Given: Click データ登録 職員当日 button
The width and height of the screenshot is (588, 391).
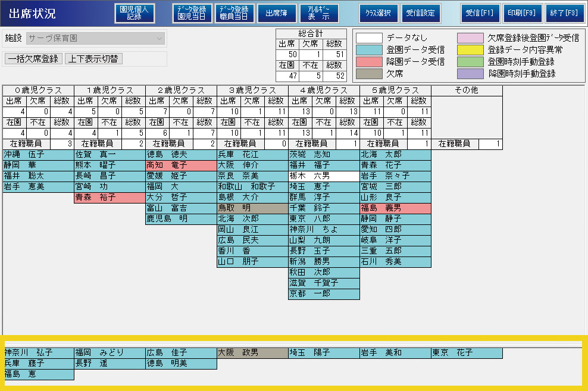Looking at the screenshot, I should [234, 13].
